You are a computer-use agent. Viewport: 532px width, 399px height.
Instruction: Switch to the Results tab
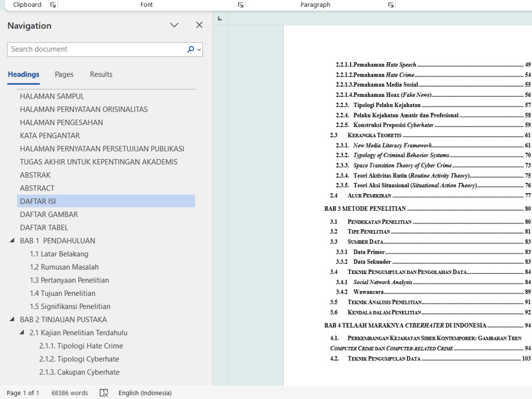pos(101,74)
